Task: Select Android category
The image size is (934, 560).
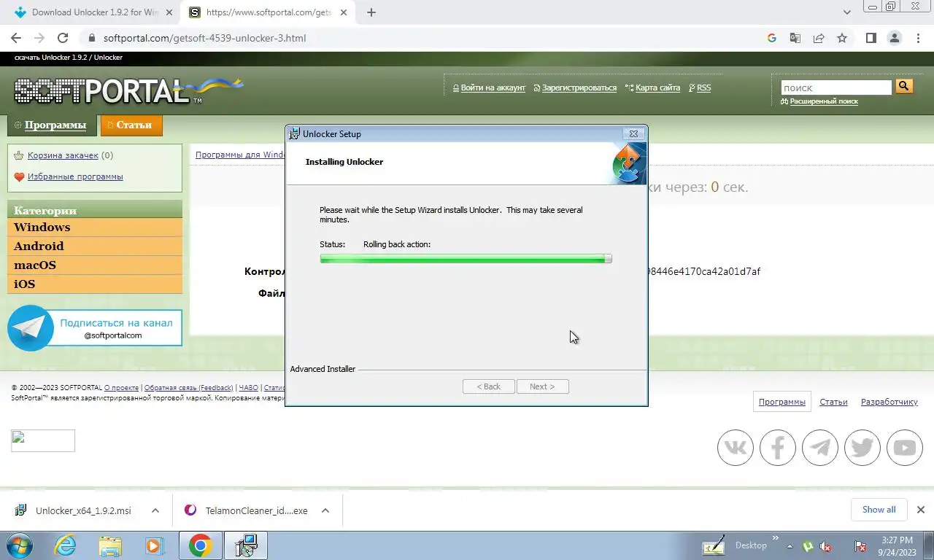Action: point(95,246)
